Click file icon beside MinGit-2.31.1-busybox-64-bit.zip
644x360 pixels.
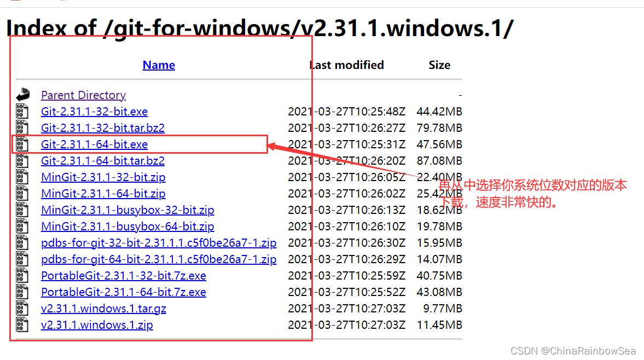(x=22, y=226)
